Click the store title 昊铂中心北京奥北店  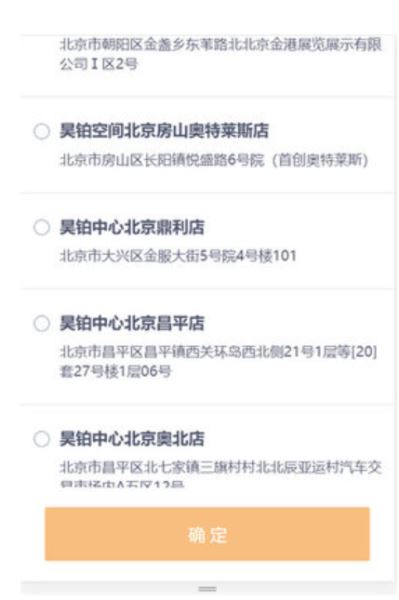pyautogui.click(x=132, y=439)
